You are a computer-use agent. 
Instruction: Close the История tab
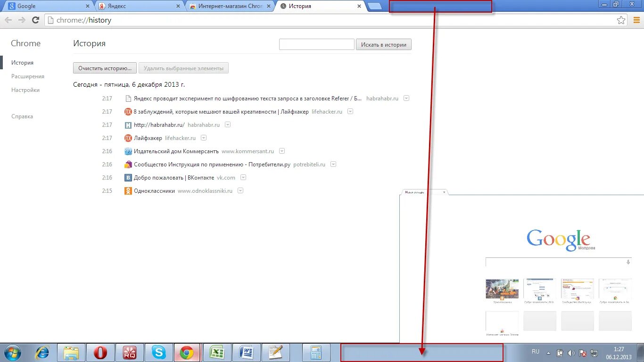pyautogui.click(x=359, y=6)
